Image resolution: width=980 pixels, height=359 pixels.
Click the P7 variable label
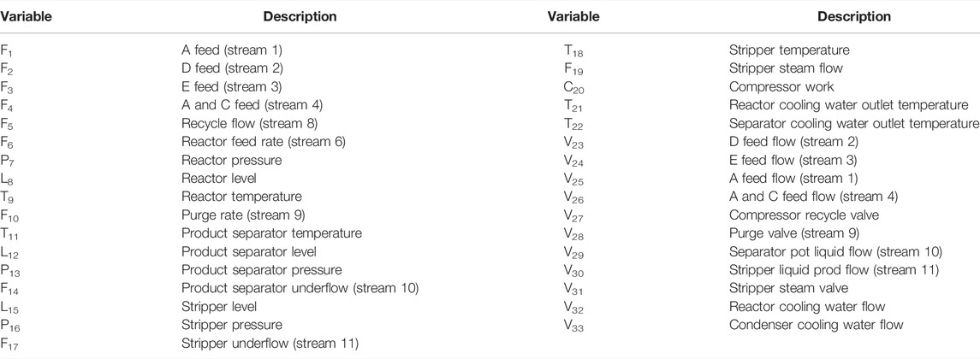pyautogui.click(x=7, y=161)
